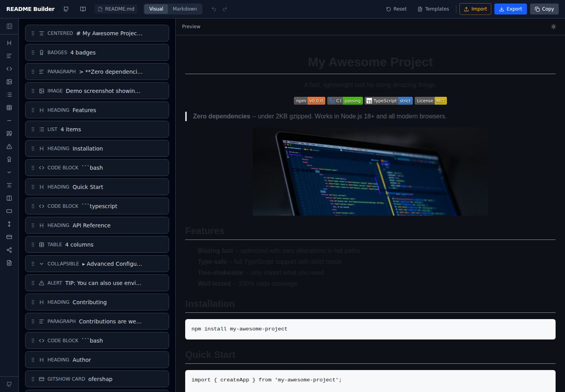Grab the drag handle of the Image block
565x392 pixels.
(33, 91)
